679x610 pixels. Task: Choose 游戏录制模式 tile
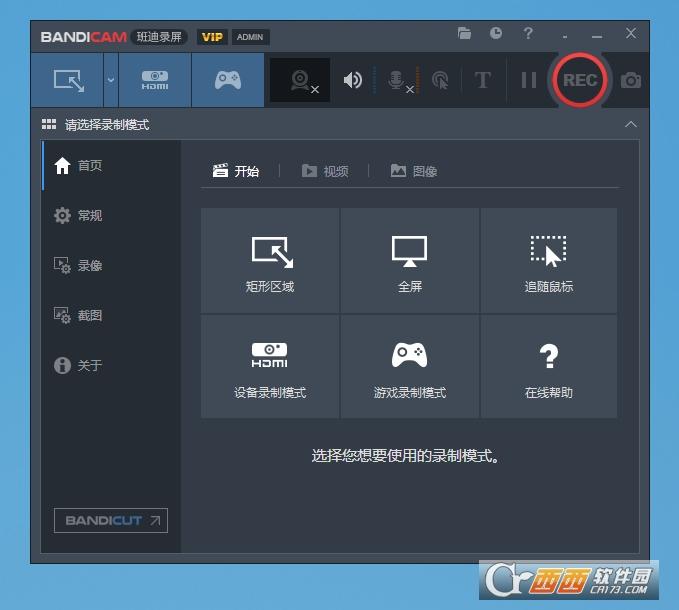(410, 366)
